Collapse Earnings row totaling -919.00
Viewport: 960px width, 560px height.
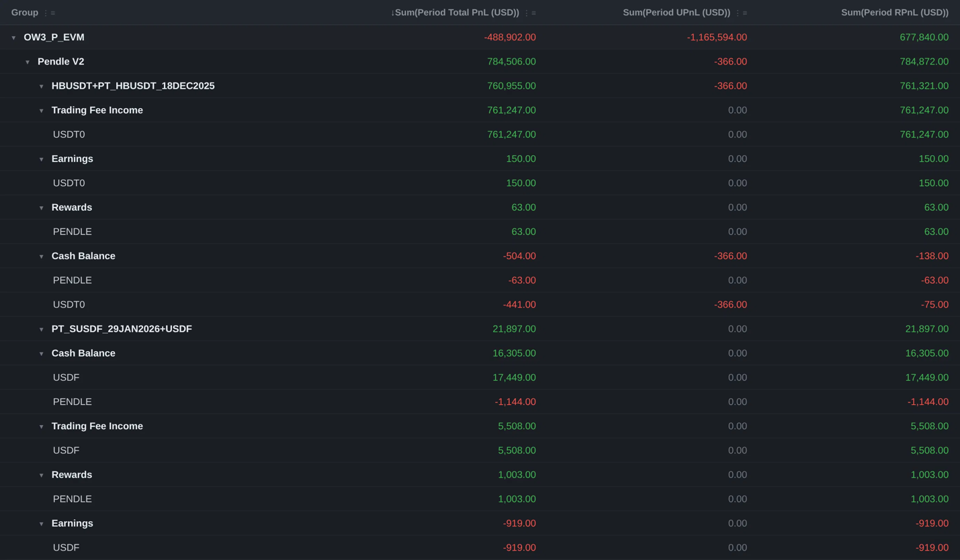(x=41, y=524)
